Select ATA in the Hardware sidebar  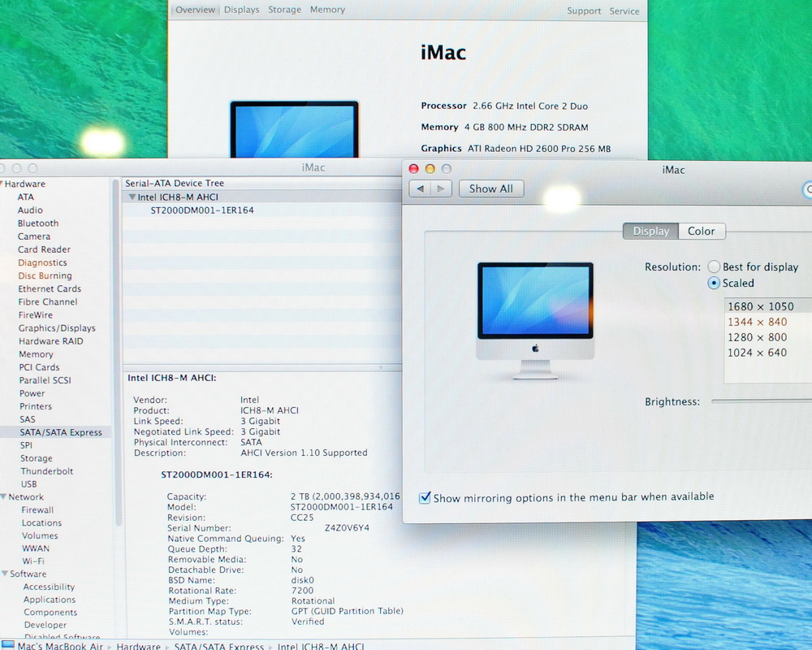point(25,197)
